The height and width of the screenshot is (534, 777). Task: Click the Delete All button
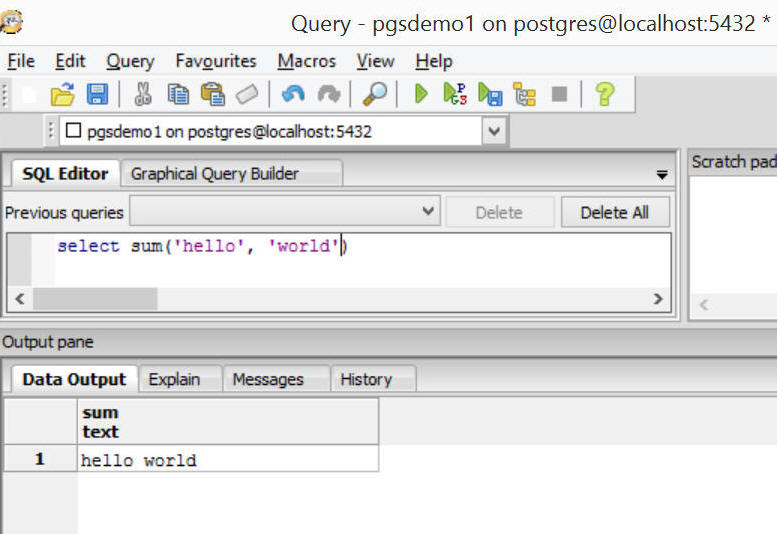pos(614,212)
